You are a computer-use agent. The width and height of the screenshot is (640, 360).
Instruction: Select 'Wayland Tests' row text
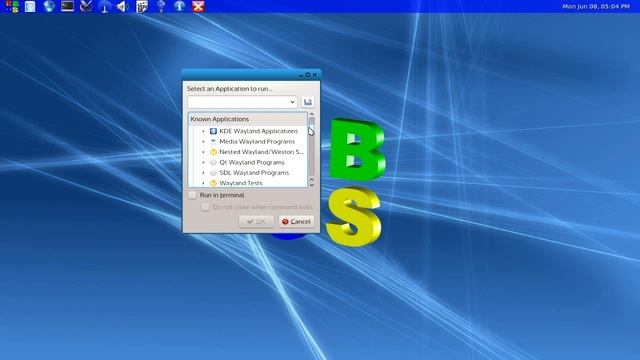click(241, 183)
